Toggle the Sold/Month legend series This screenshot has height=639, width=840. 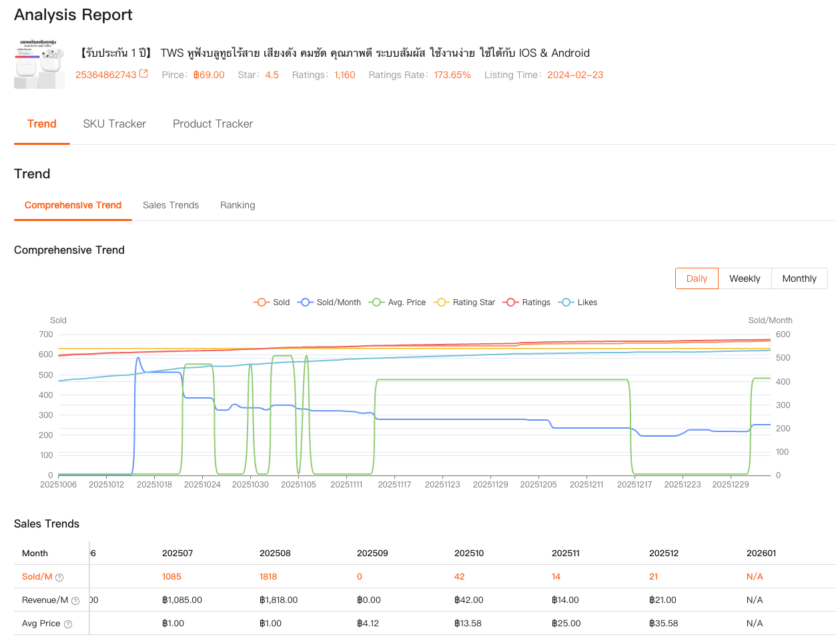click(x=330, y=302)
